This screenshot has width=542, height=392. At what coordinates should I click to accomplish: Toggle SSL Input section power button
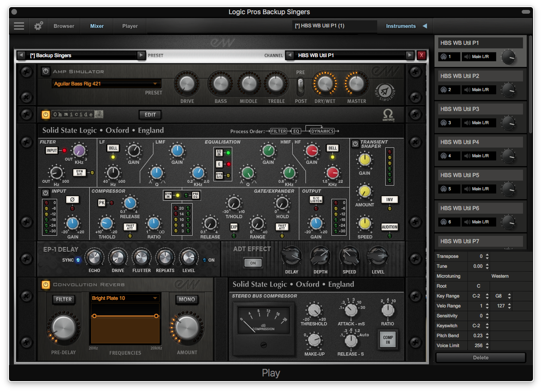45,193
